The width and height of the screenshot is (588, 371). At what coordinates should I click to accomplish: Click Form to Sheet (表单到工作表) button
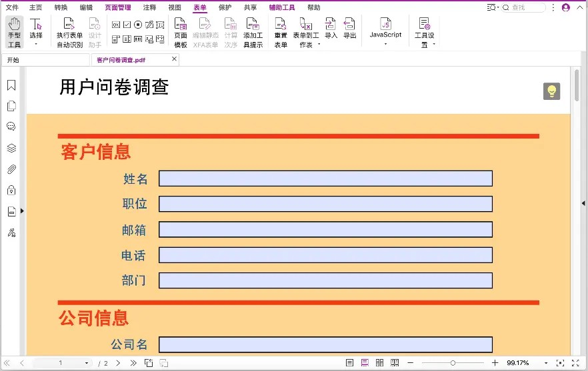click(x=306, y=33)
